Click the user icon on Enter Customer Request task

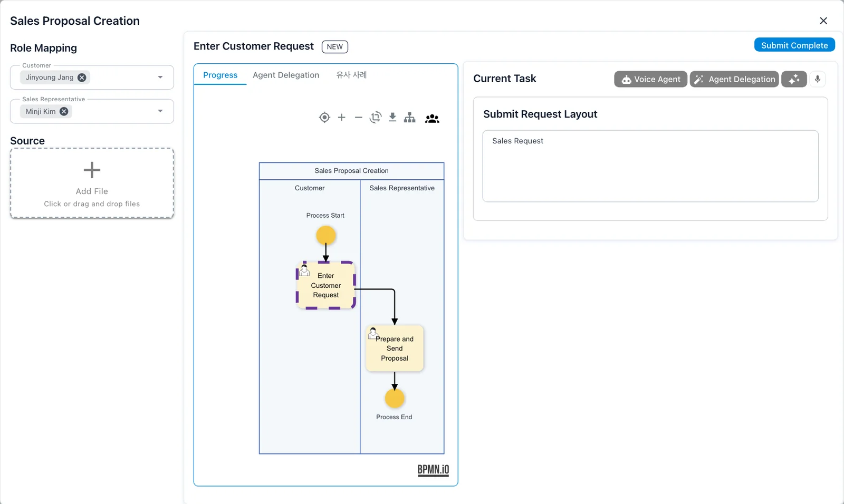[x=304, y=271]
